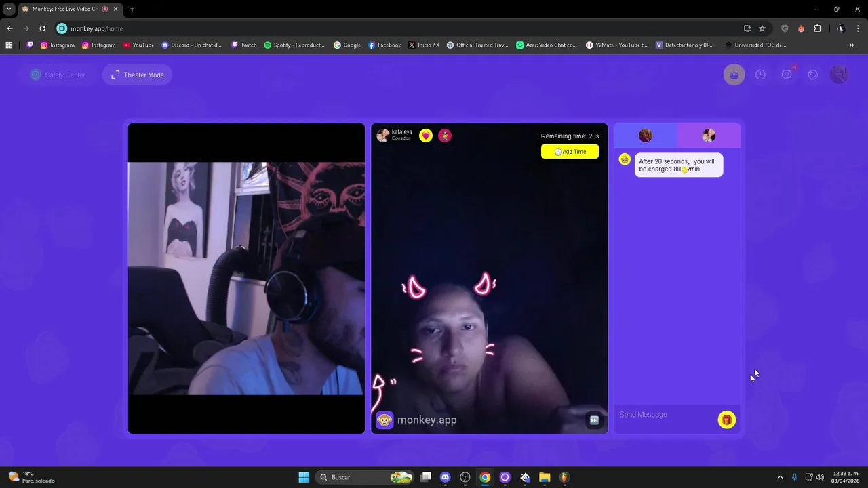The width and height of the screenshot is (868, 488).
Task: Reload the monkey.app page
Action: [42, 28]
